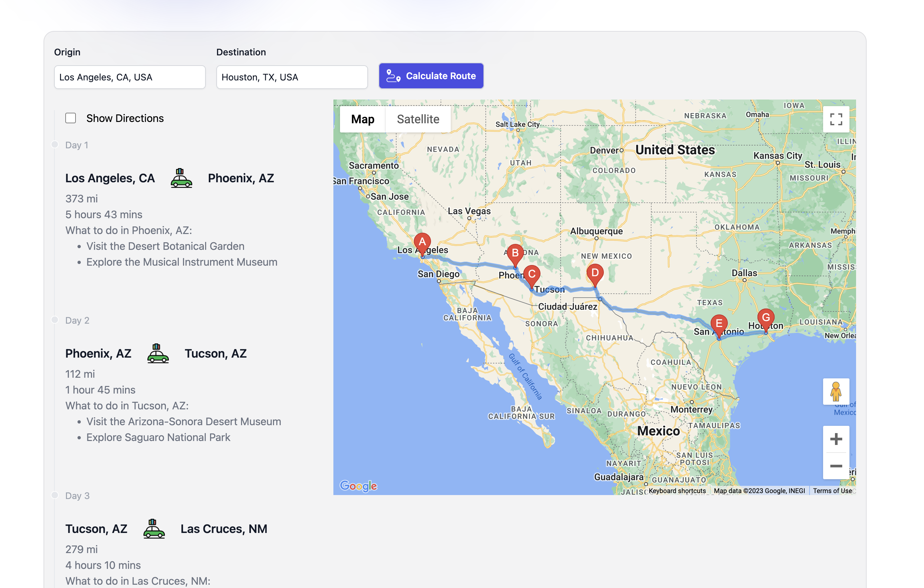Click the route icon in Calculate Route
The height and width of the screenshot is (588, 924).
(x=393, y=76)
